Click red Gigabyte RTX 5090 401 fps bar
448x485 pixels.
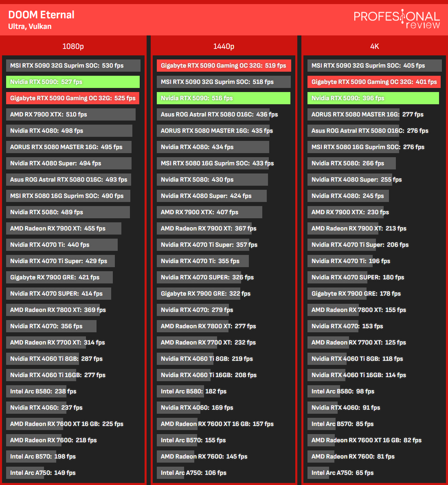click(x=374, y=82)
